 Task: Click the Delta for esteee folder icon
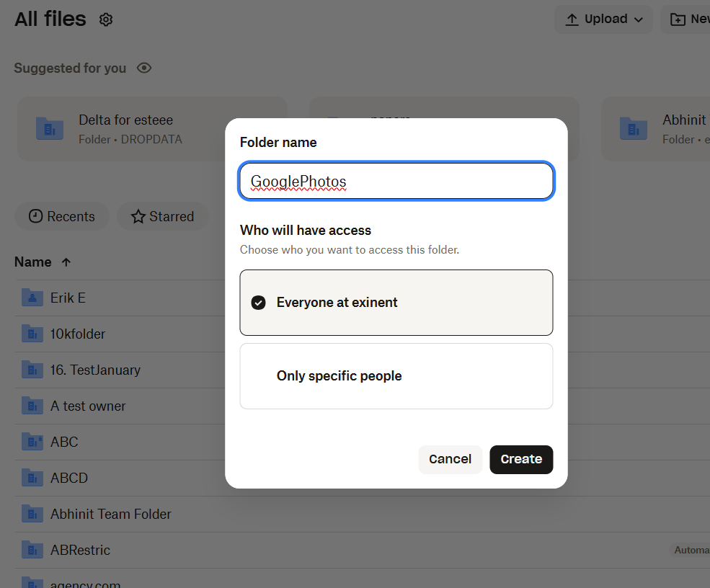pyautogui.click(x=50, y=129)
